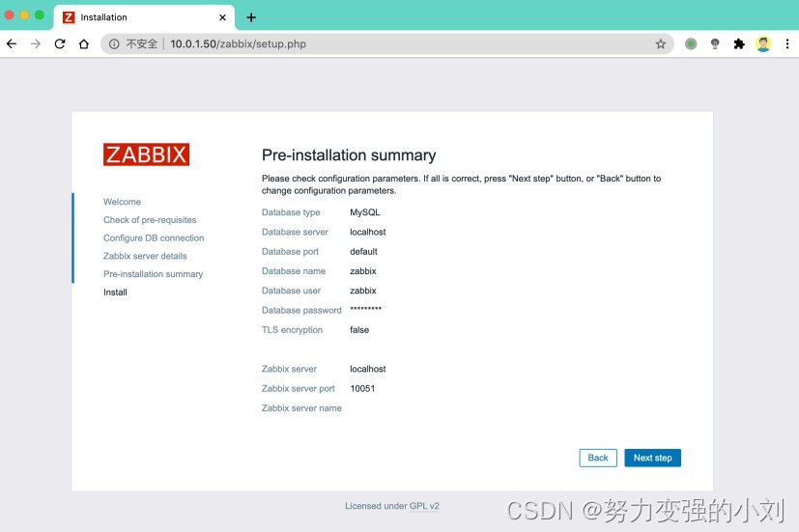Click the TLS encryption false value
The width and height of the screenshot is (799, 532).
coord(359,330)
